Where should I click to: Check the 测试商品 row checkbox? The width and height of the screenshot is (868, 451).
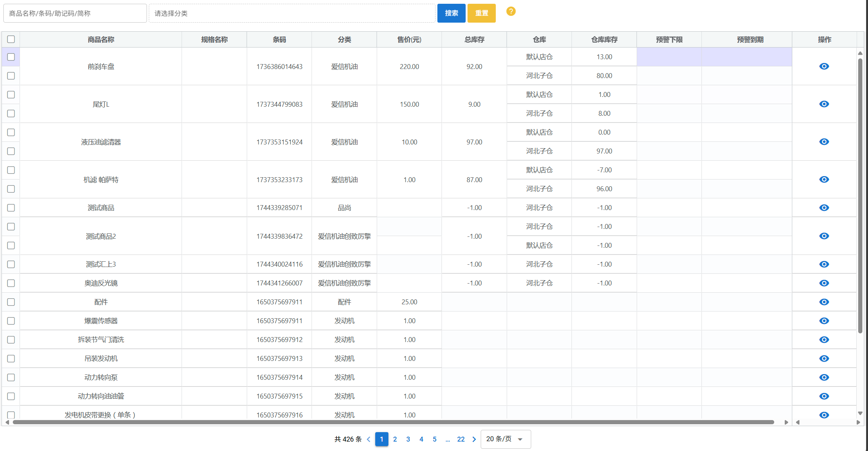[11, 208]
